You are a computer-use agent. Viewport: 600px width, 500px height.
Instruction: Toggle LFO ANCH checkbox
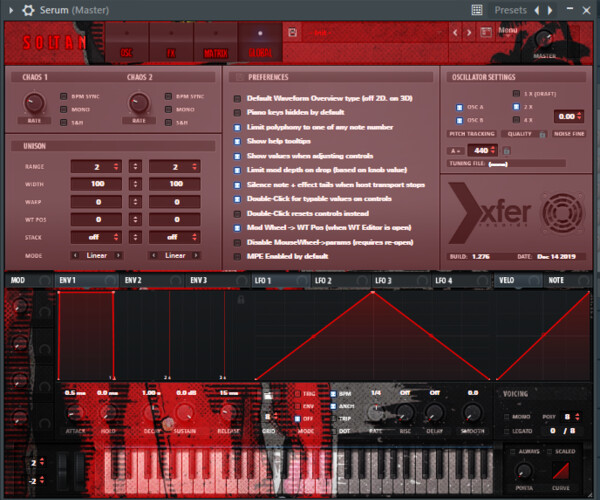pyautogui.click(x=333, y=406)
